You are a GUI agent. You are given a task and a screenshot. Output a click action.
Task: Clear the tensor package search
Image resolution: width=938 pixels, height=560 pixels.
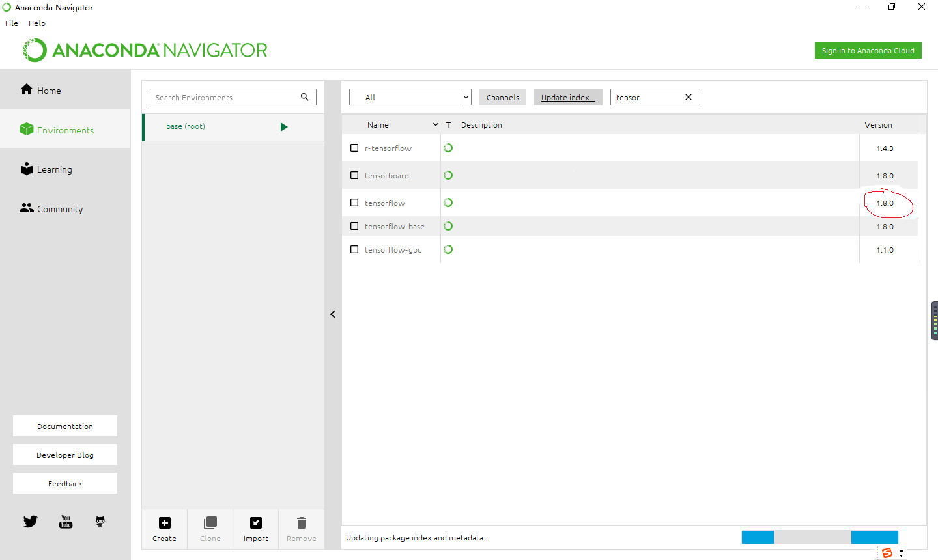689,97
